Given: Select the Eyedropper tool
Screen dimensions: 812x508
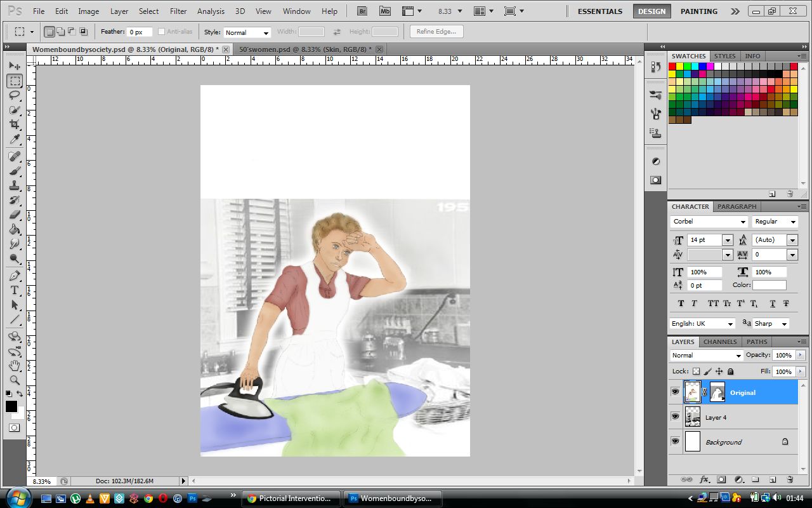Looking at the screenshot, I should 15,139.
